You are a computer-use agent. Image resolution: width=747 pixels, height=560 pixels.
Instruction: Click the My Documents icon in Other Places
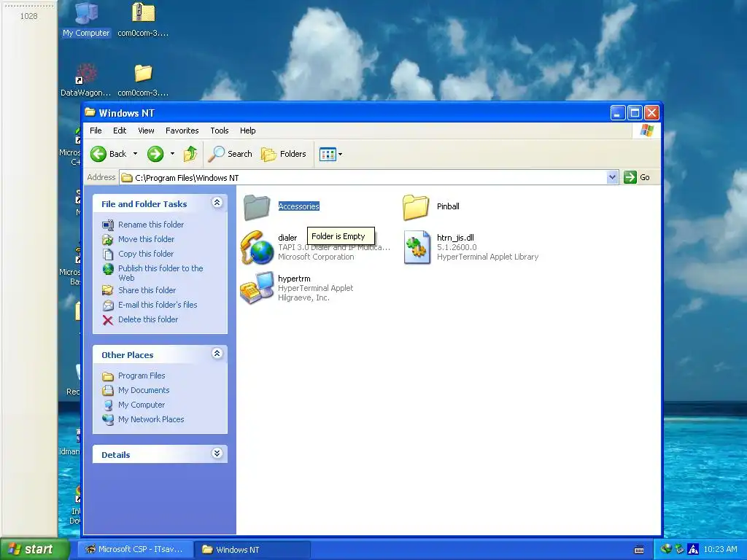click(108, 391)
